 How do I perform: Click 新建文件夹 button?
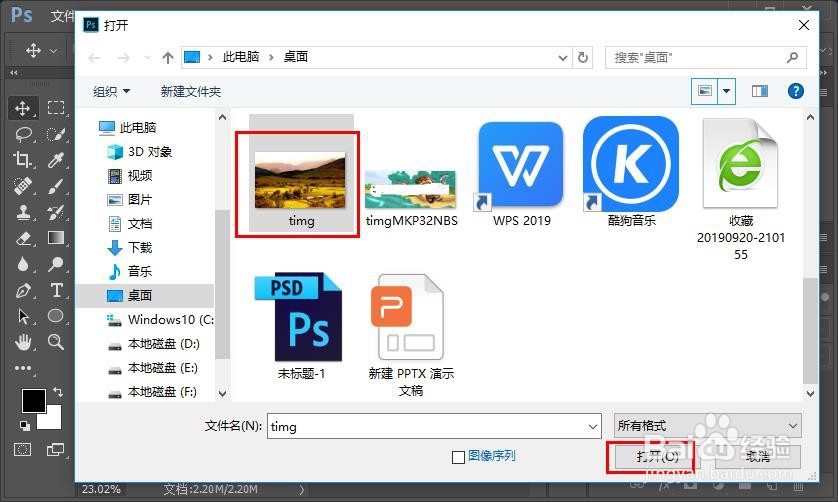point(191,91)
